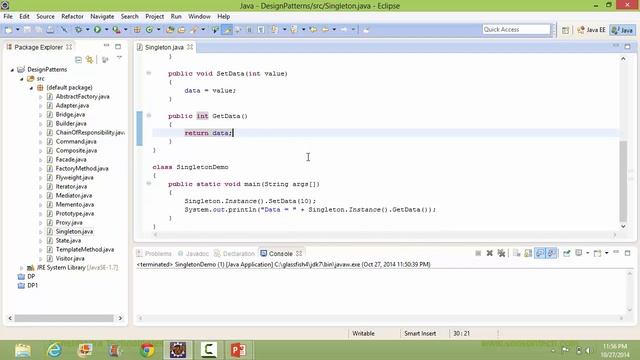This screenshot has height=360, width=640.
Task: Open the Navigate menu
Action: pyautogui.click(x=102, y=16)
